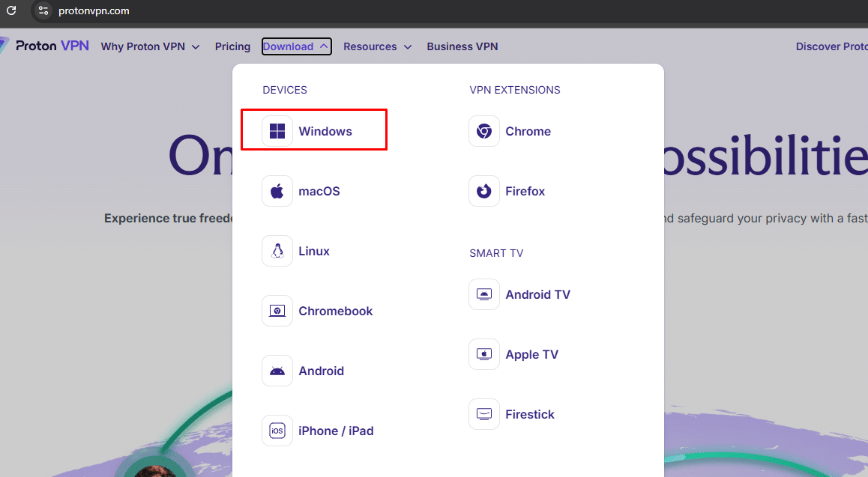This screenshot has height=477, width=868.
Task: Click the Discover Proton link
Action: pos(831,46)
